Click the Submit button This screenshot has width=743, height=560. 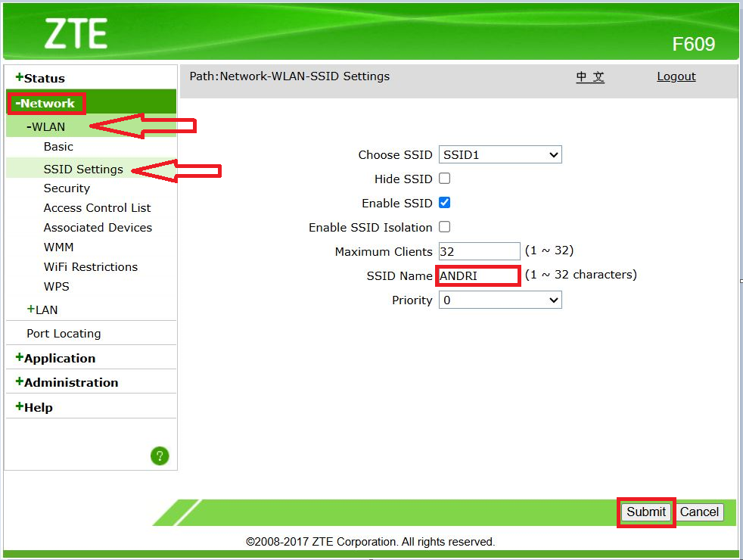(645, 512)
